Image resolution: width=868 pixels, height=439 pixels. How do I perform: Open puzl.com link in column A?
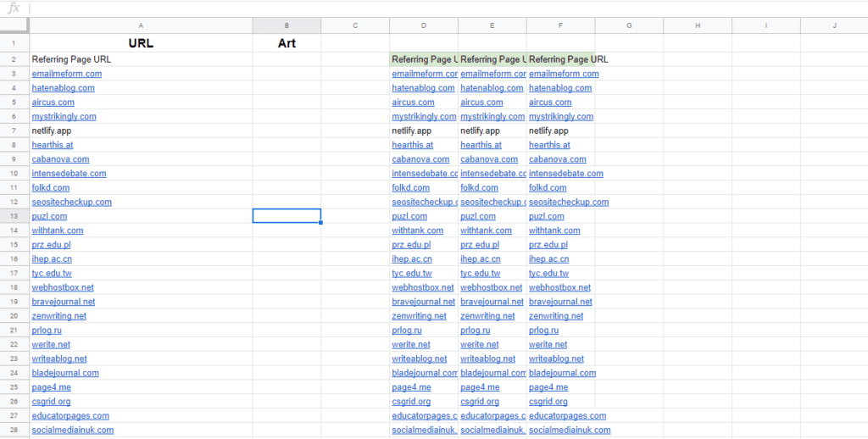49,216
